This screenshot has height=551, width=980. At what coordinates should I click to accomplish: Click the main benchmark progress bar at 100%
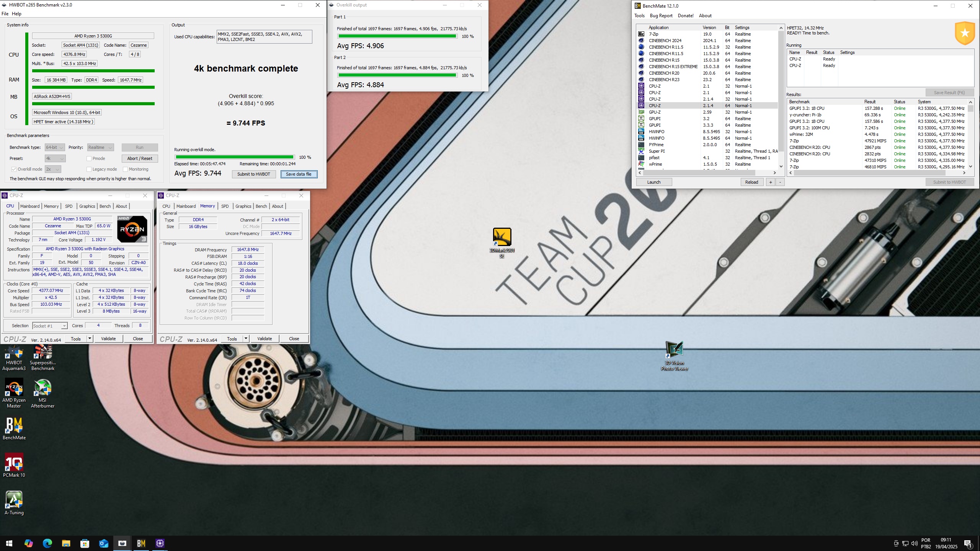pyautogui.click(x=235, y=157)
